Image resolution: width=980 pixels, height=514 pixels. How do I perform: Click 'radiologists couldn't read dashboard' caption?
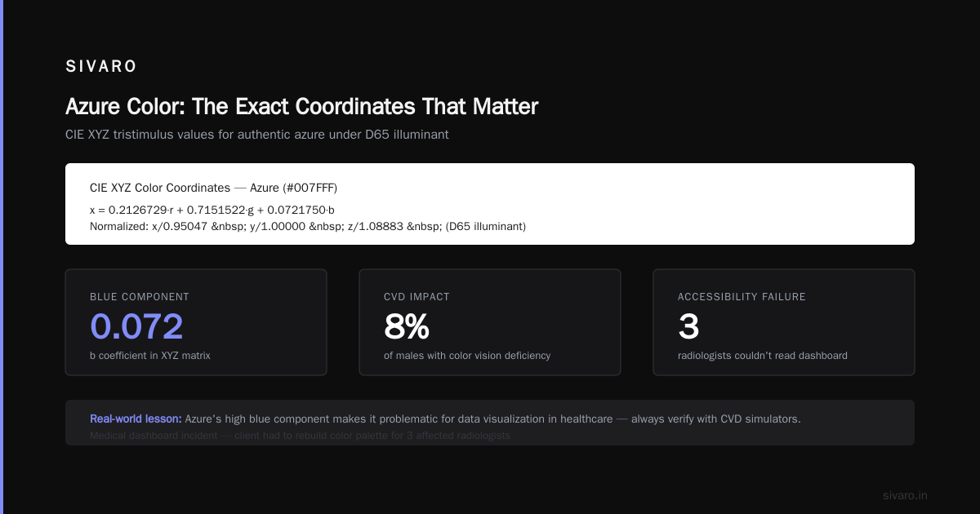(763, 356)
